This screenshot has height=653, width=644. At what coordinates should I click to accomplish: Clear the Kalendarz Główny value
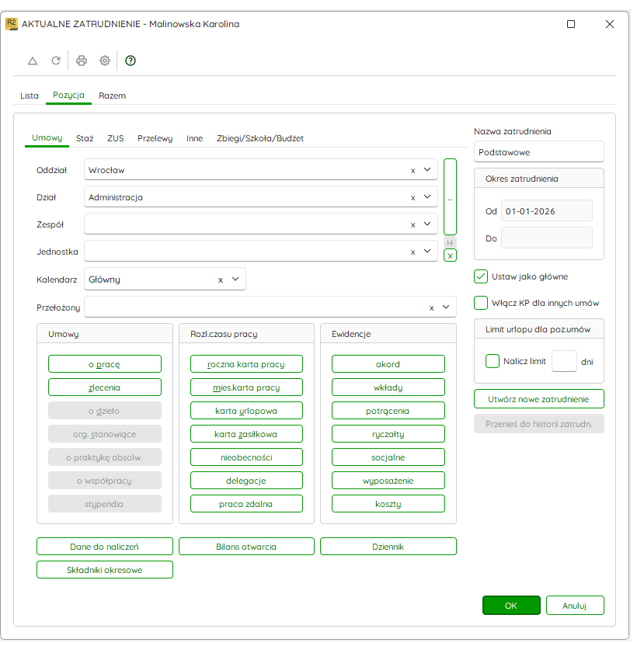221,280
